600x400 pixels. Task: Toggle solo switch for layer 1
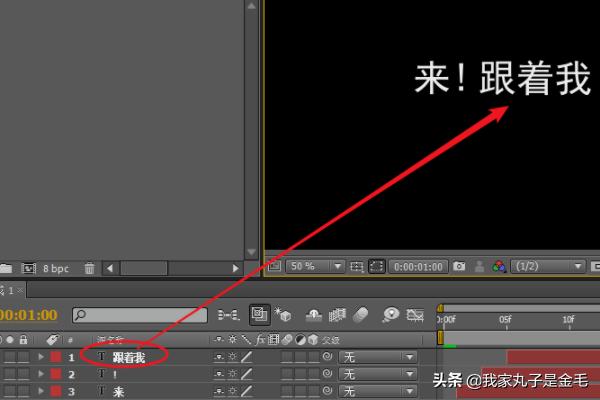(10, 357)
